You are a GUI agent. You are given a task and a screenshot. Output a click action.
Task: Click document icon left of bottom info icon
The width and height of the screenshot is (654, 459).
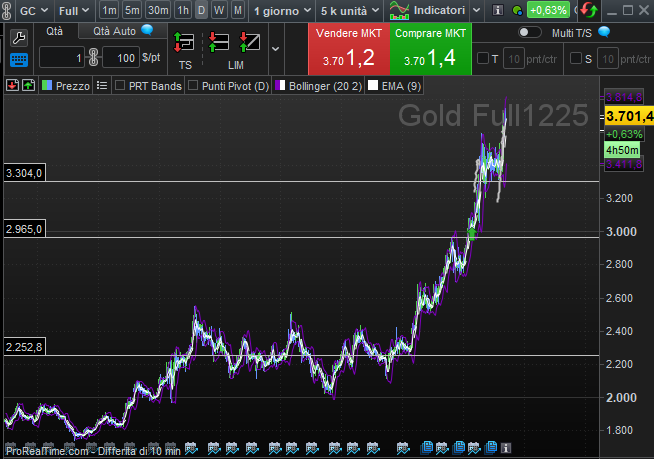pos(491,447)
